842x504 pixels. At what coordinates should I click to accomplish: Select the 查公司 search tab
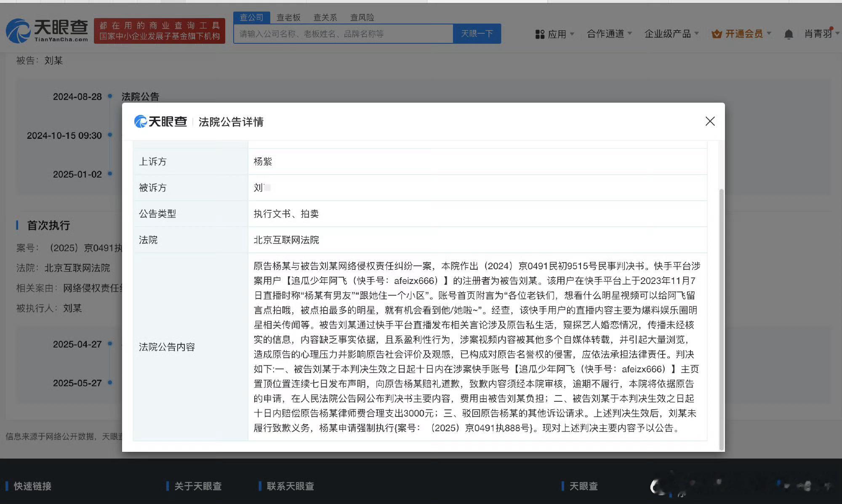(251, 17)
